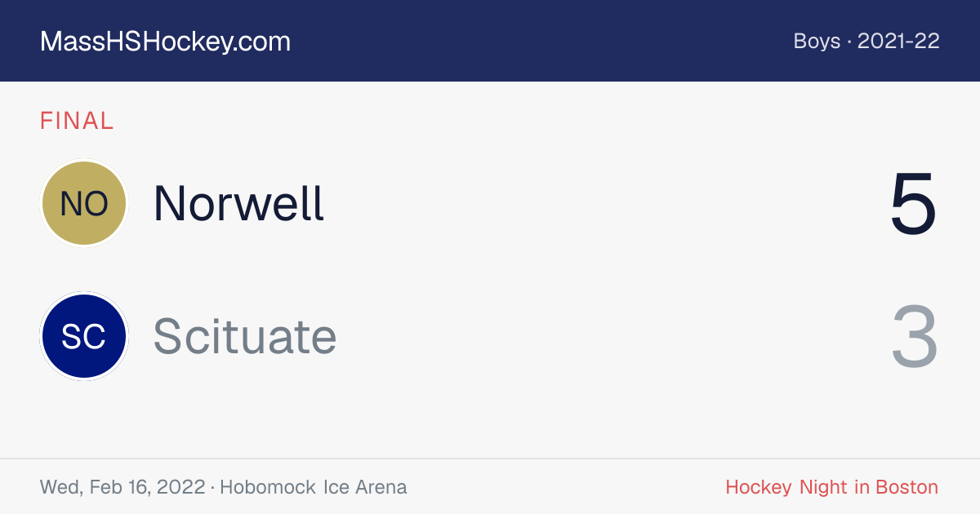980x514 pixels.
Task: Open Norwell's gold NO team badge
Action: point(84,203)
